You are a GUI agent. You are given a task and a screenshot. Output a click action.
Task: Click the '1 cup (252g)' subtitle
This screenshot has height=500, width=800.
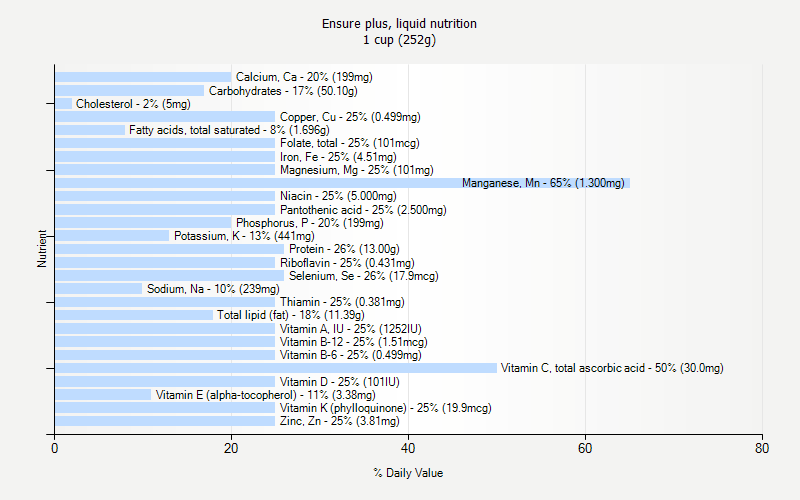pos(399,40)
